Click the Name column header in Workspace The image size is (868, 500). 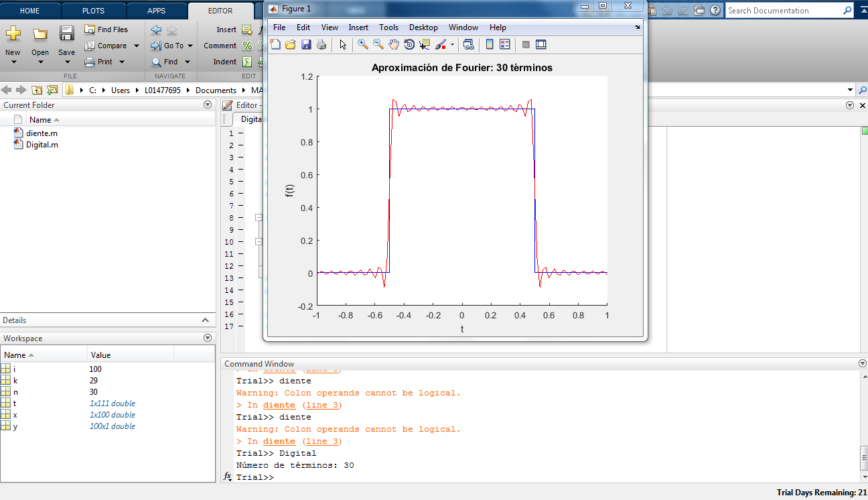point(44,355)
